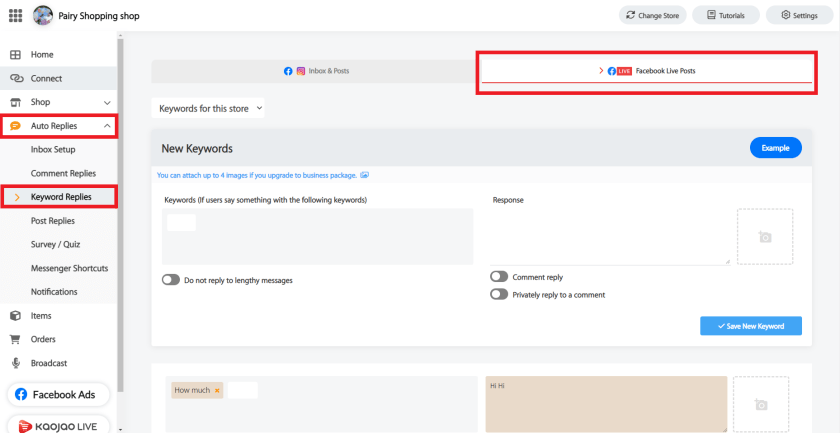The height and width of the screenshot is (433, 840).
Task: Switch to the Facebook Live Posts tab
Action: click(647, 71)
